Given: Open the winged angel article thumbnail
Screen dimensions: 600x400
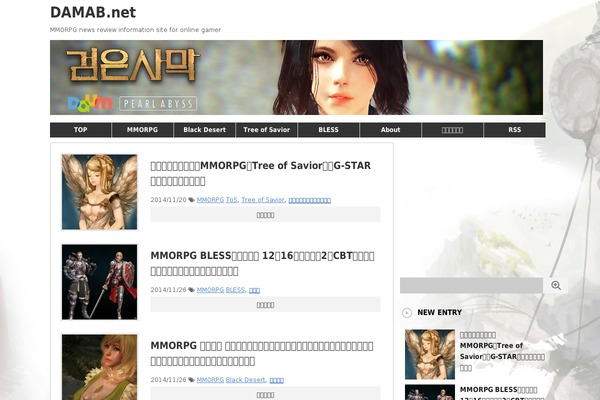Looking at the screenshot, I should (x=99, y=192).
